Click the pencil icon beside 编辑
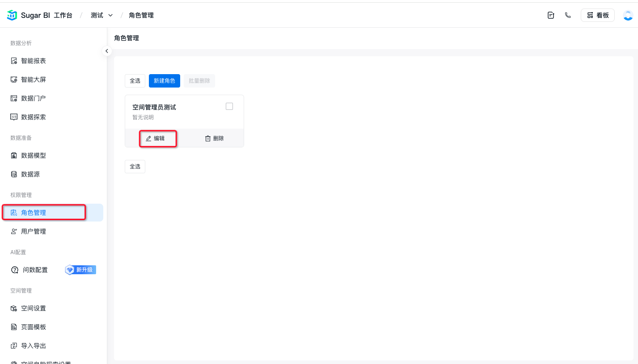The image size is (638, 364). point(148,138)
